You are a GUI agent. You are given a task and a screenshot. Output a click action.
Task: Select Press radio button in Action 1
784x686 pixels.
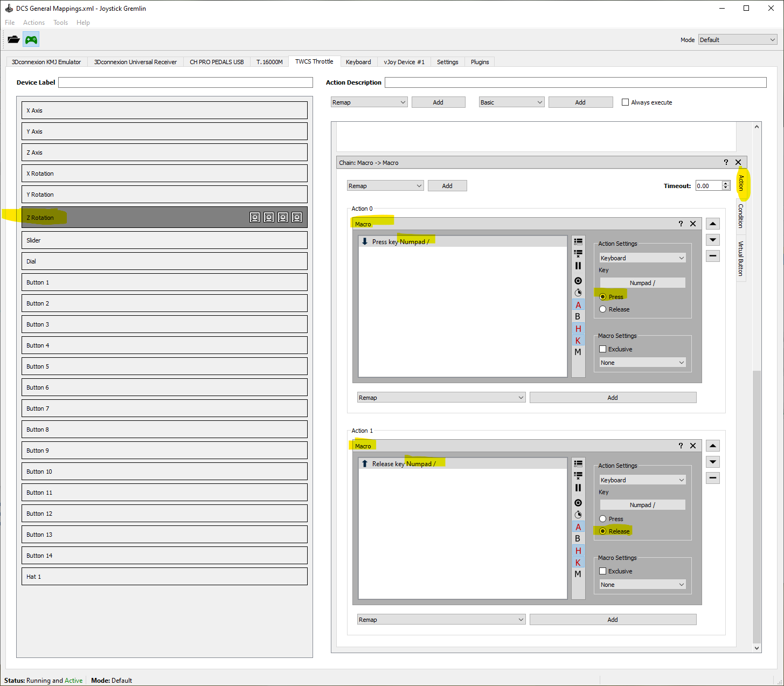pyautogui.click(x=603, y=519)
